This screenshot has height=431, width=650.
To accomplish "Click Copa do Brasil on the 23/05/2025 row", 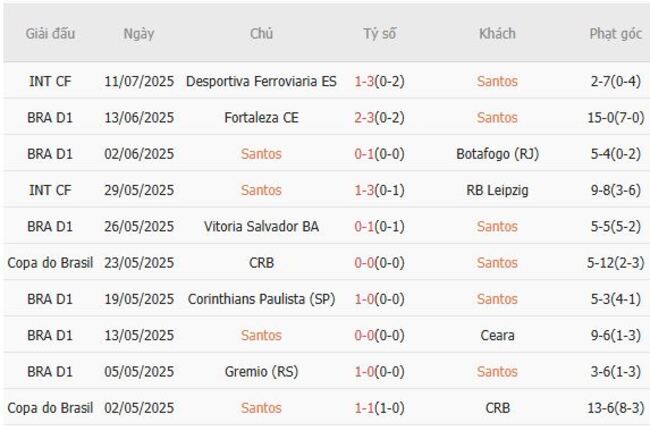I will (50, 263).
